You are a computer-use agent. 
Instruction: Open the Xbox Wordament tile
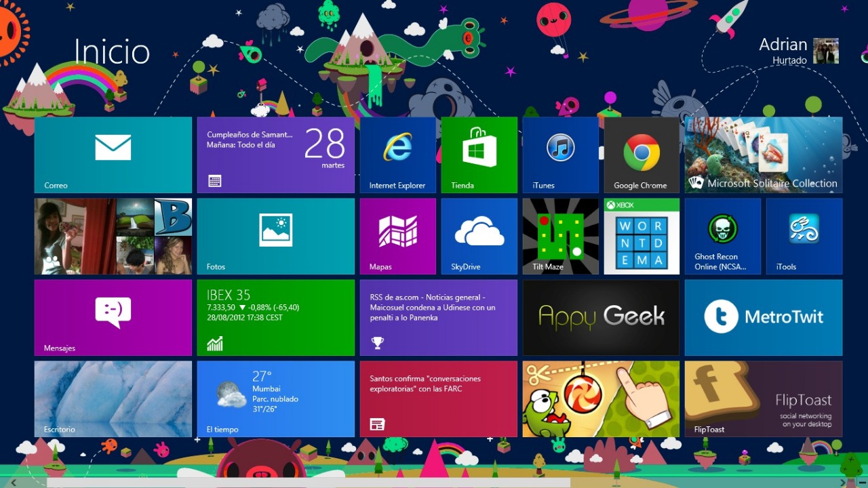(x=642, y=237)
